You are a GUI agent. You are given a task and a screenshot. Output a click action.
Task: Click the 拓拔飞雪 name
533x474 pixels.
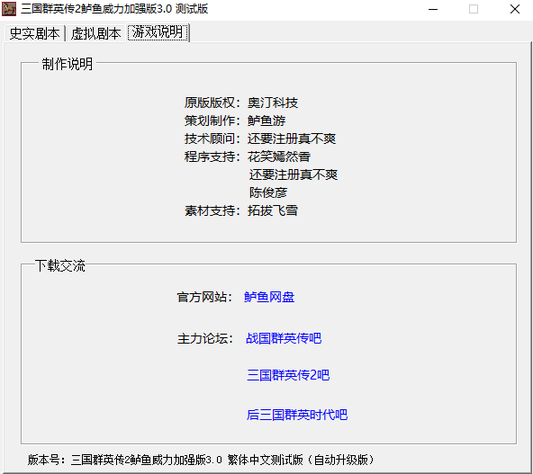(273, 210)
